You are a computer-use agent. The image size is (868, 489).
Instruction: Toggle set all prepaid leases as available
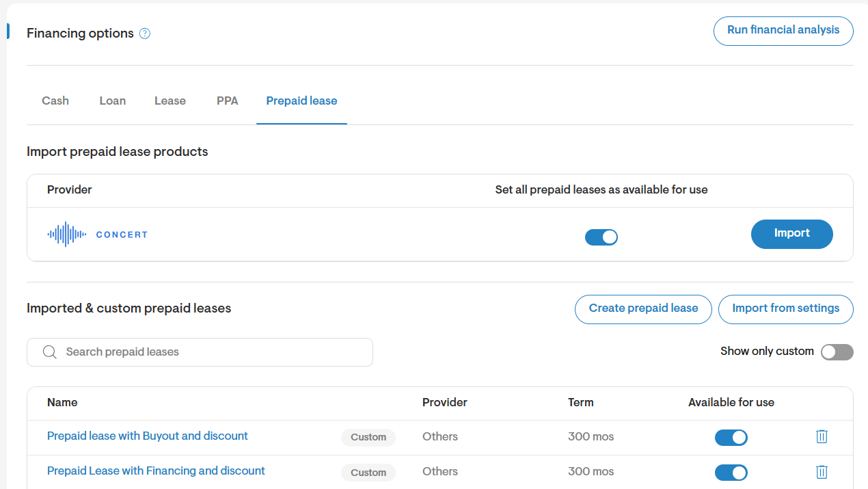601,237
